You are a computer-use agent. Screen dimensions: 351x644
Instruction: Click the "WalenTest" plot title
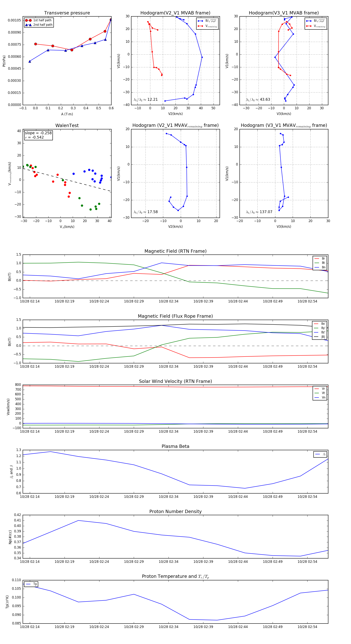(x=67, y=125)
